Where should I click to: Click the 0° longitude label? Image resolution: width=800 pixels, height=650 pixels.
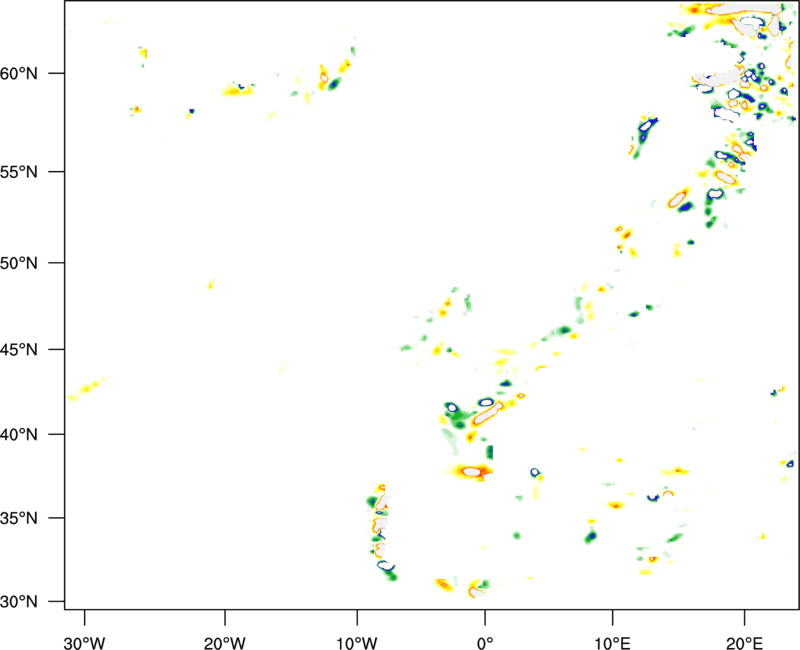click(485, 643)
